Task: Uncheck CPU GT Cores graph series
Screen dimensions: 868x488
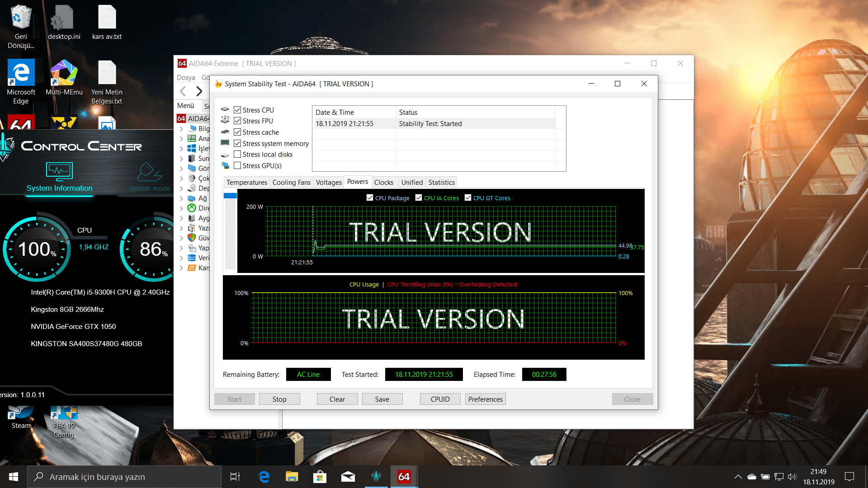Action: (x=468, y=198)
